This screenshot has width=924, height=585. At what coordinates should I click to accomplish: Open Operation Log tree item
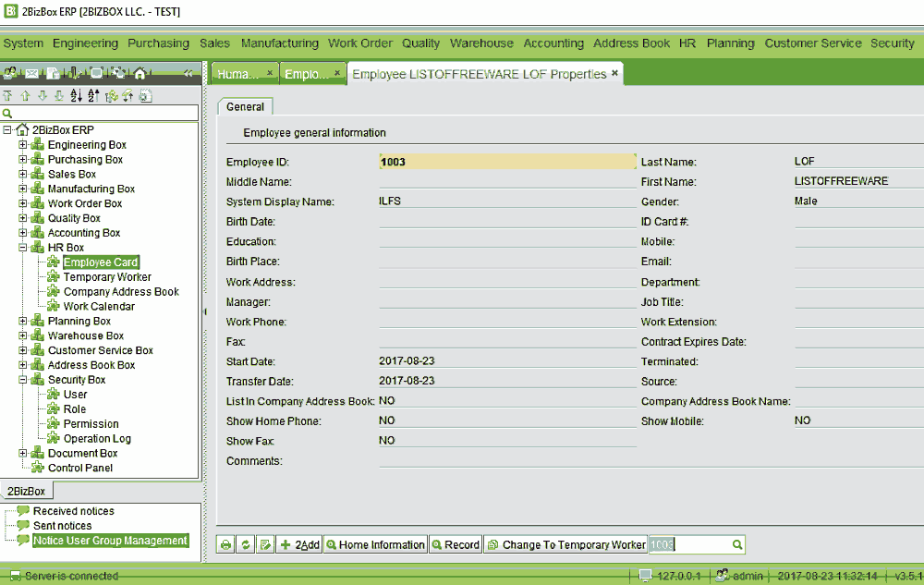(97, 438)
